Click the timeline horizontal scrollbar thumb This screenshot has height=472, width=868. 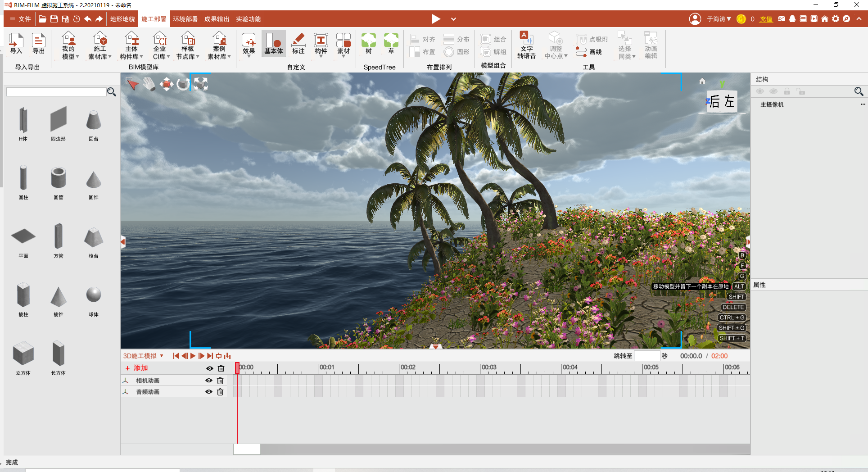click(x=247, y=449)
